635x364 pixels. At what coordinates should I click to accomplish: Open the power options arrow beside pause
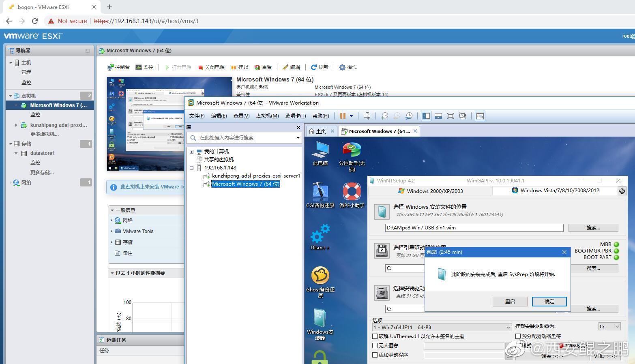351,116
